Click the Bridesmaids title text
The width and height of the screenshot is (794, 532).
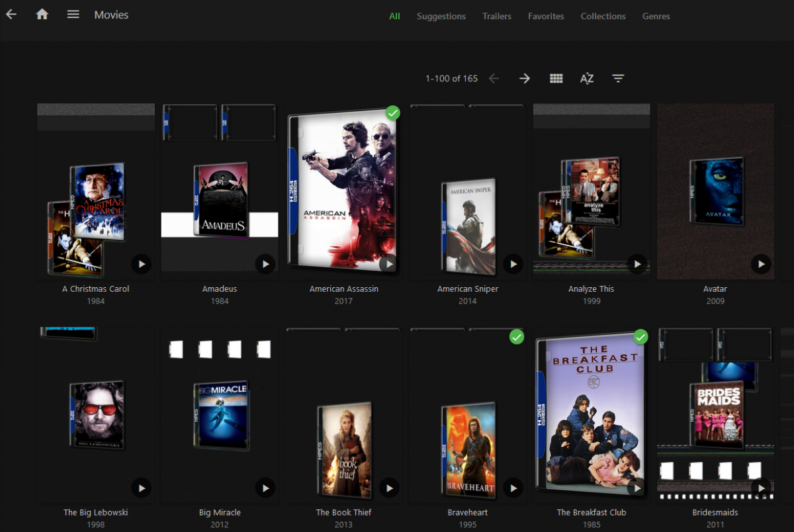tap(715, 513)
